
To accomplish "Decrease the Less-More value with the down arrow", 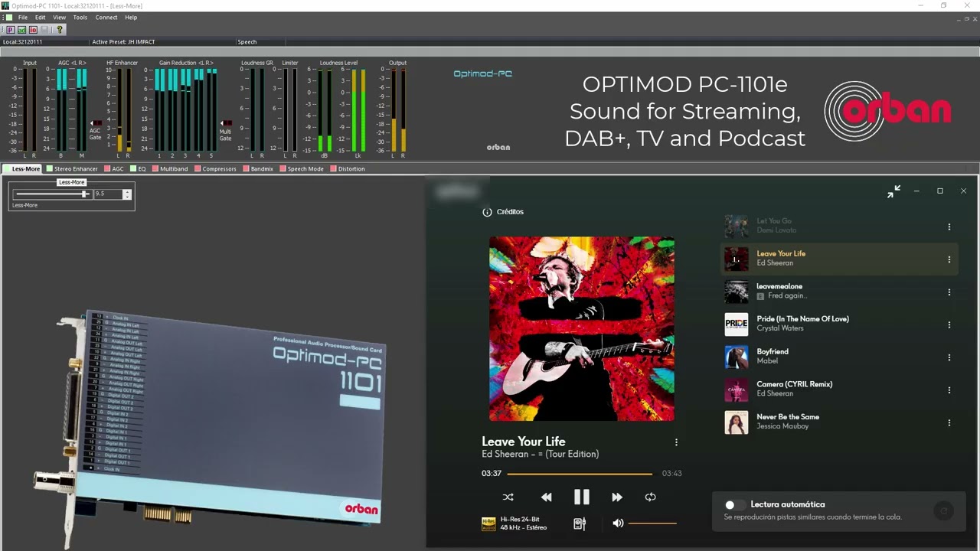I will (x=127, y=197).
